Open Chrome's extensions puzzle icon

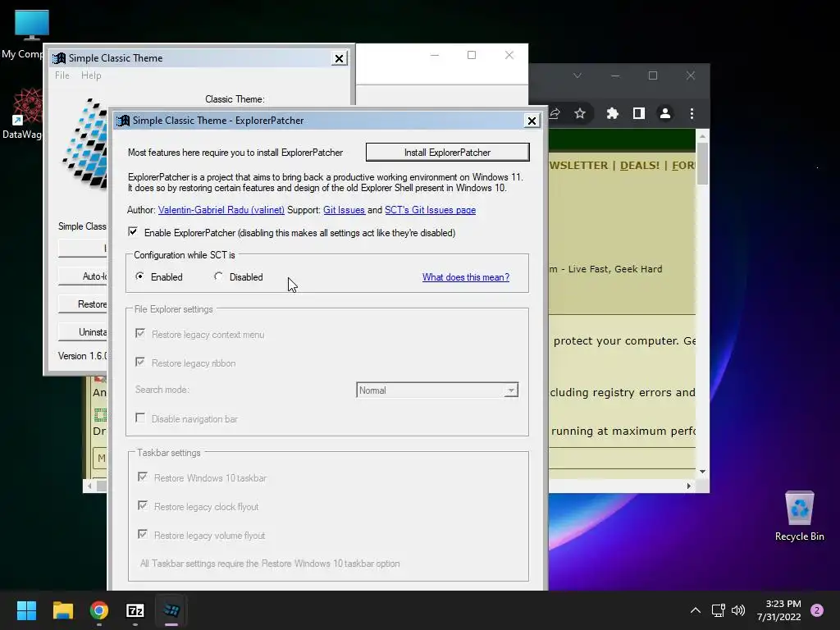point(612,113)
